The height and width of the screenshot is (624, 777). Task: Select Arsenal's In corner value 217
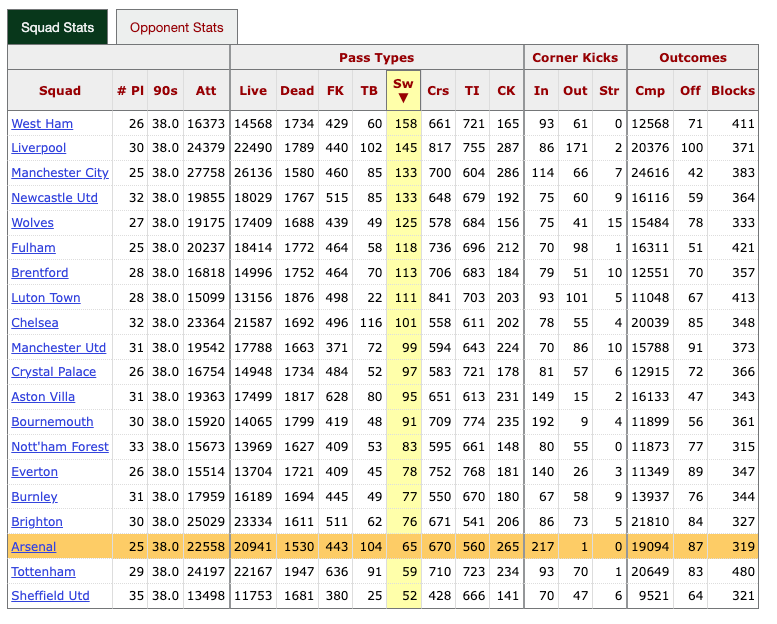pyautogui.click(x=543, y=547)
